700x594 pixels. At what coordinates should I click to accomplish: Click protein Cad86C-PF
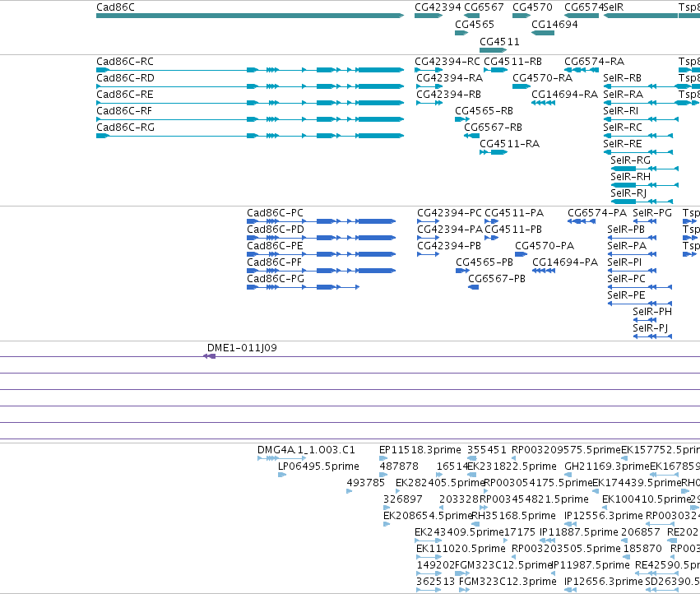tap(322, 271)
